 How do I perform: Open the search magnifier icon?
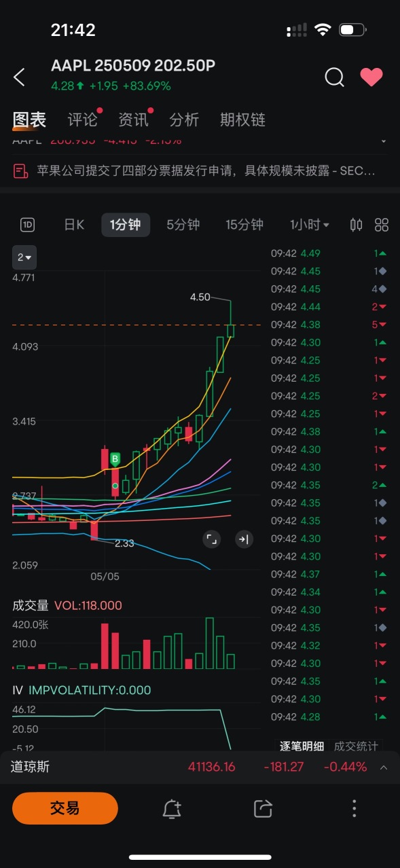pyautogui.click(x=334, y=77)
